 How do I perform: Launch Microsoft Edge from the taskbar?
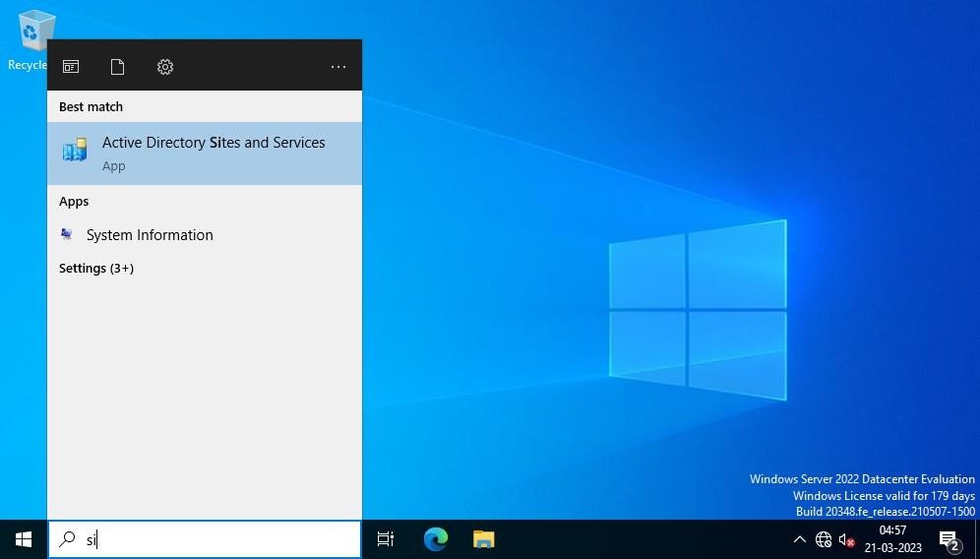coord(436,539)
